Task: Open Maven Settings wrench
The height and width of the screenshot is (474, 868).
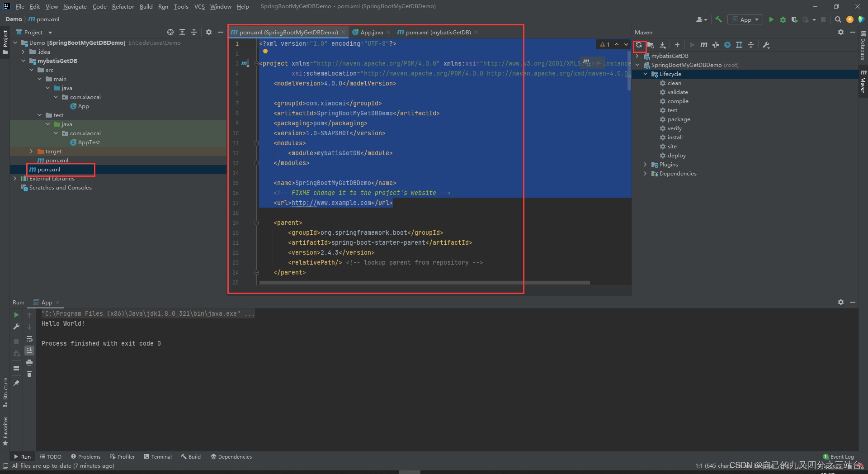Action: (x=766, y=45)
